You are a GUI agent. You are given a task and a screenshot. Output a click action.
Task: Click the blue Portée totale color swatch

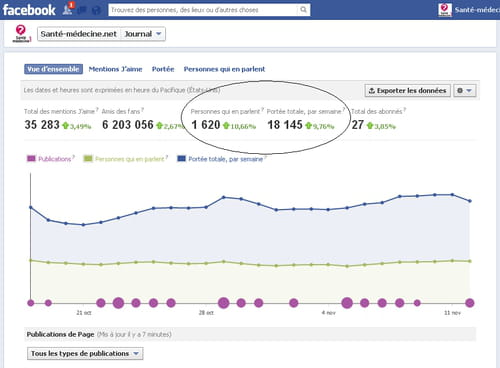pyautogui.click(x=181, y=158)
